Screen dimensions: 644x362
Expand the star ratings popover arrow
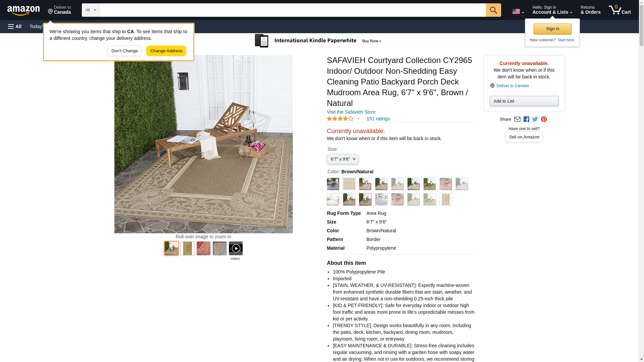(358, 119)
